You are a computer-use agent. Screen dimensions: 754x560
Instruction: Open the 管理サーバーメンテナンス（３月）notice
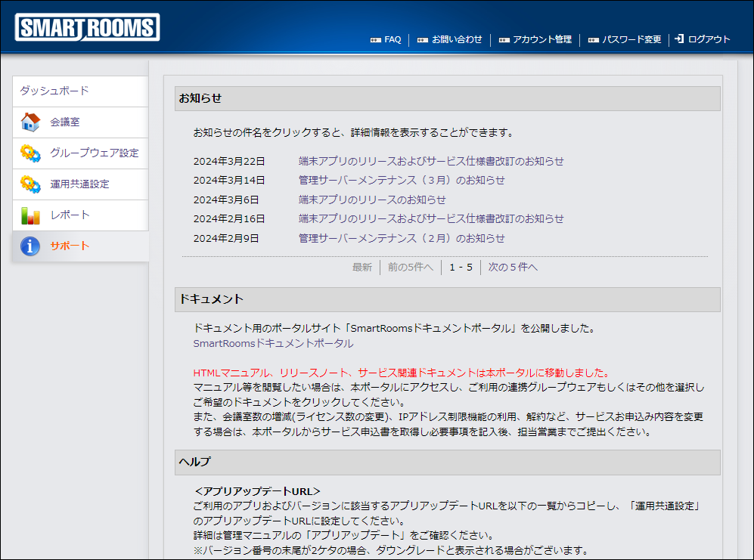(x=402, y=181)
